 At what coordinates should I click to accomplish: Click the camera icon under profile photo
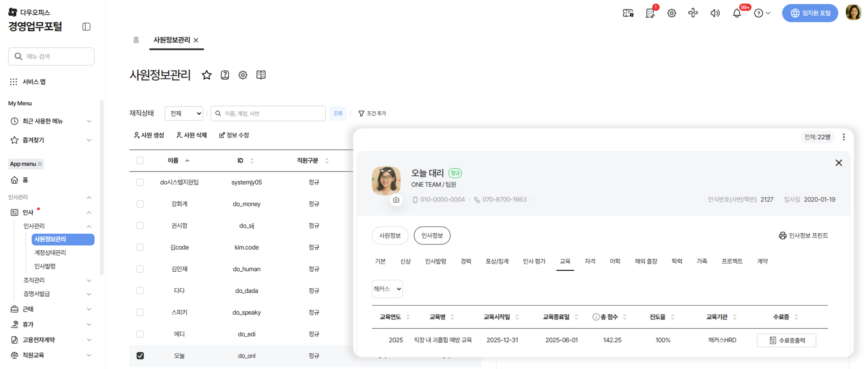coord(396,200)
